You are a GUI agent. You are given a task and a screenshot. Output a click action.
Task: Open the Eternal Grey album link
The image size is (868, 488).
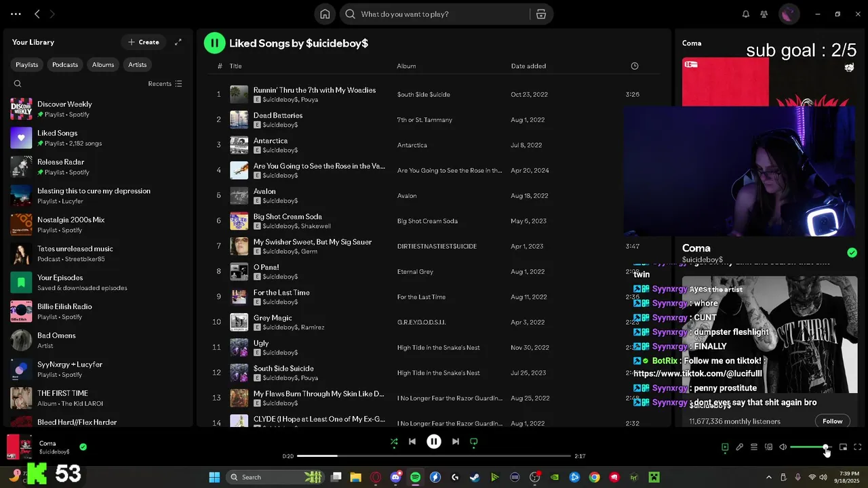tap(415, 272)
